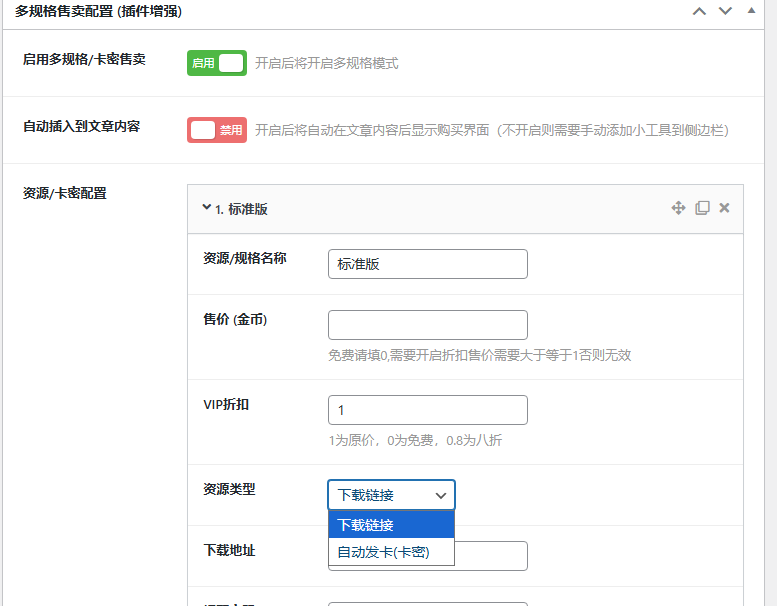
Task: Toggle off the 启用多规格/卡密售卖 switch
Action: click(x=217, y=63)
